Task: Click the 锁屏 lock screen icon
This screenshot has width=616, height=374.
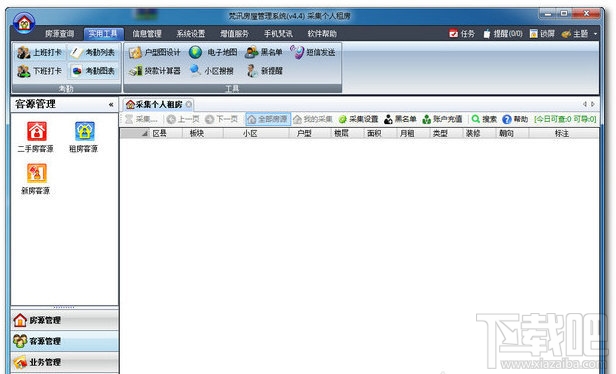Action: 533,34
